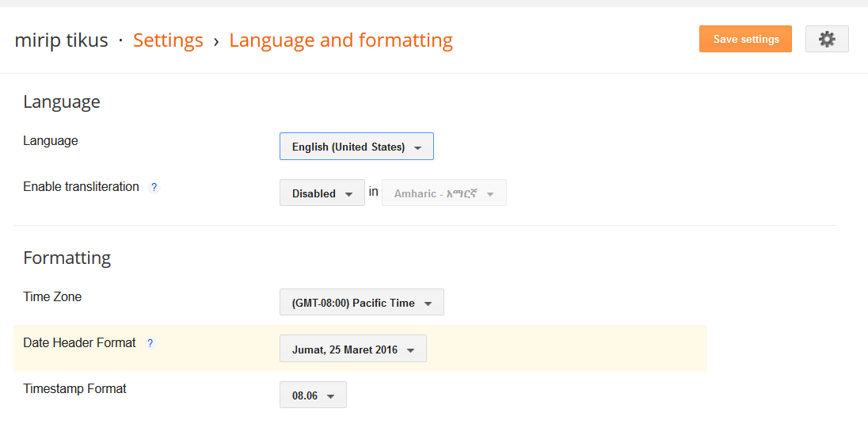The height and width of the screenshot is (424, 868).
Task: Click the mirip tikus blog title
Action: 61,40
